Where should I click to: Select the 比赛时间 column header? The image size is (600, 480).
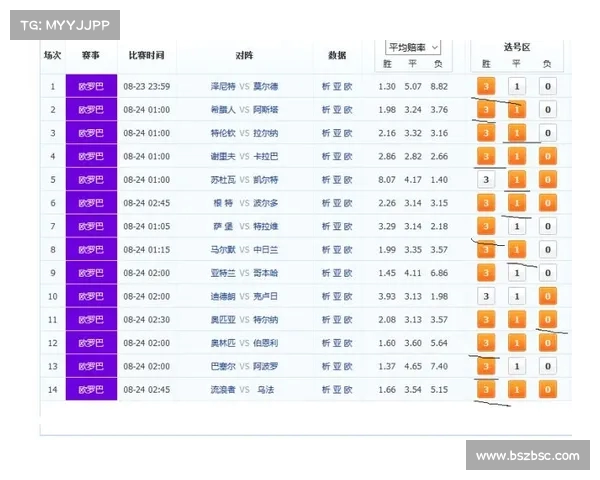point(147,56)
